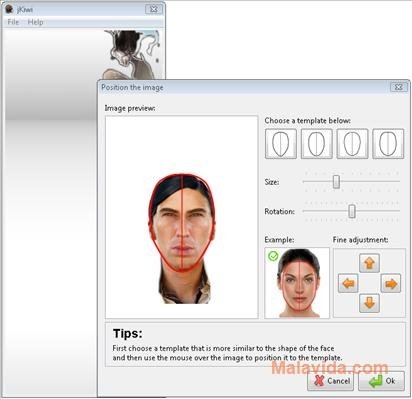Click the Size slider handle
Screen dimensions: 412x399
click(336, 182)
